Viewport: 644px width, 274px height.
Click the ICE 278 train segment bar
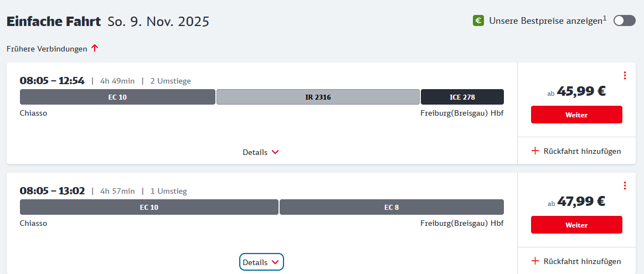[x=462, y=97]
